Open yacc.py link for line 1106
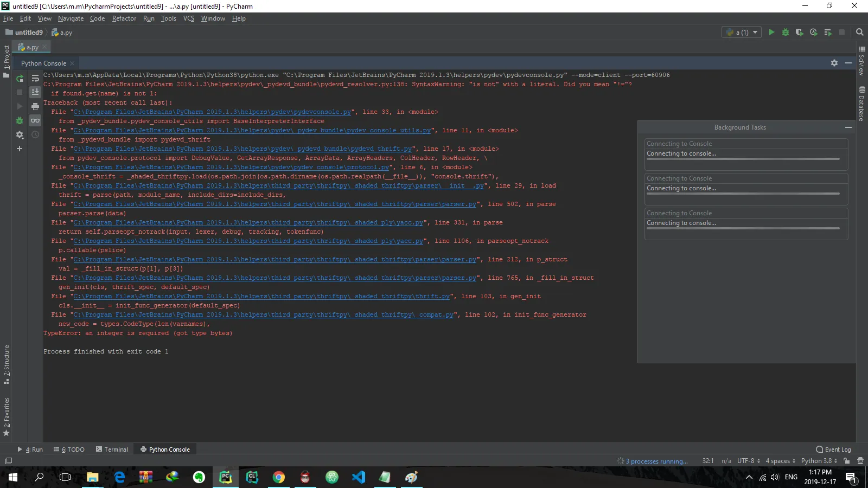Screen dimensions: 868x488 [x=248, y=241]
